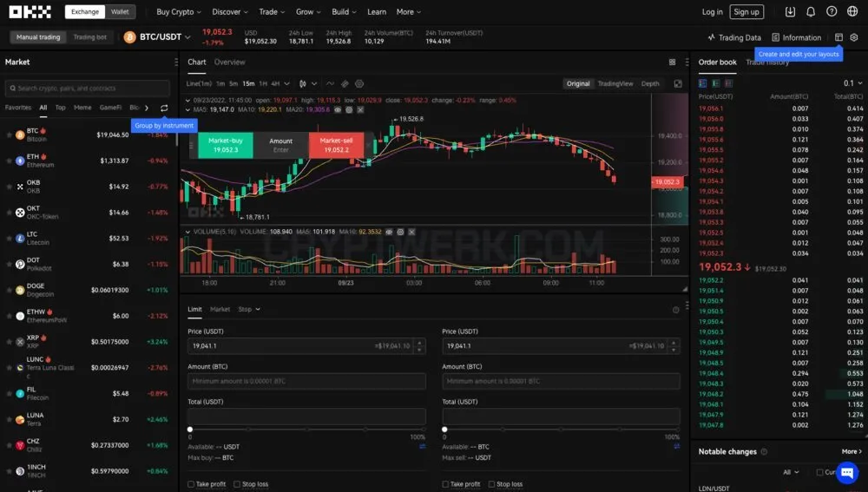Toggle MA indicator visibility eye
This screenshot has height=492, width=868.
click(337, 109)
